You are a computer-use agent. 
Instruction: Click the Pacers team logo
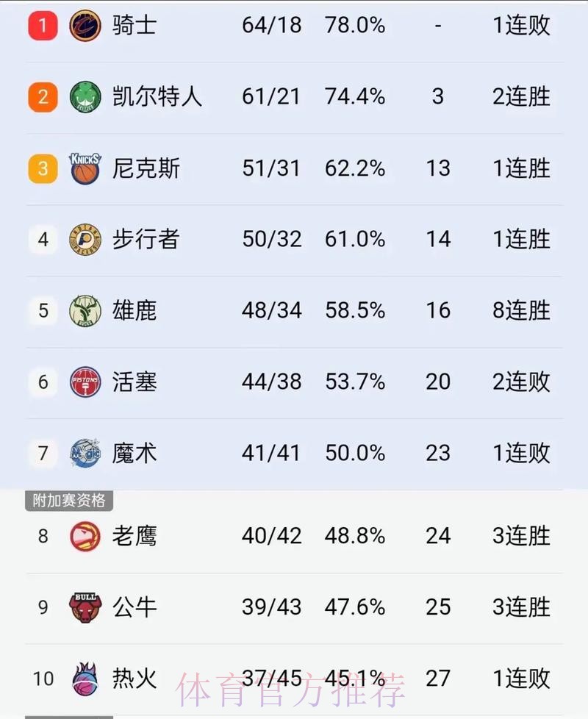pos(86,240)
